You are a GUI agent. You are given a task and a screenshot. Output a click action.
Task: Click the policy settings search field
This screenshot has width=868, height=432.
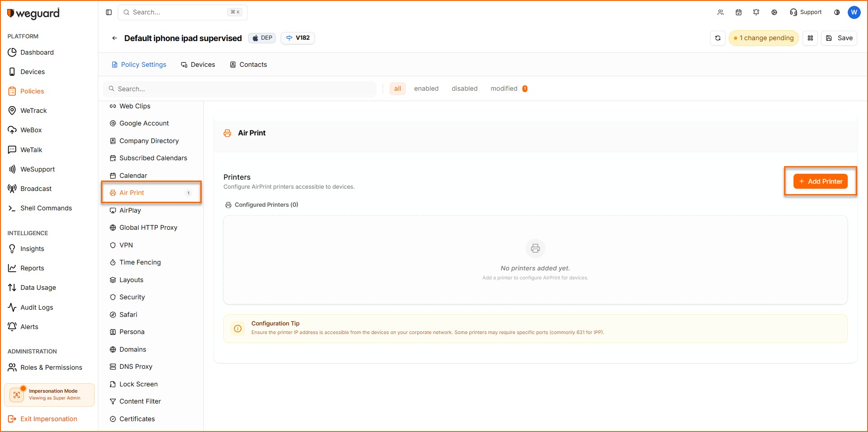tap(240, 89)
